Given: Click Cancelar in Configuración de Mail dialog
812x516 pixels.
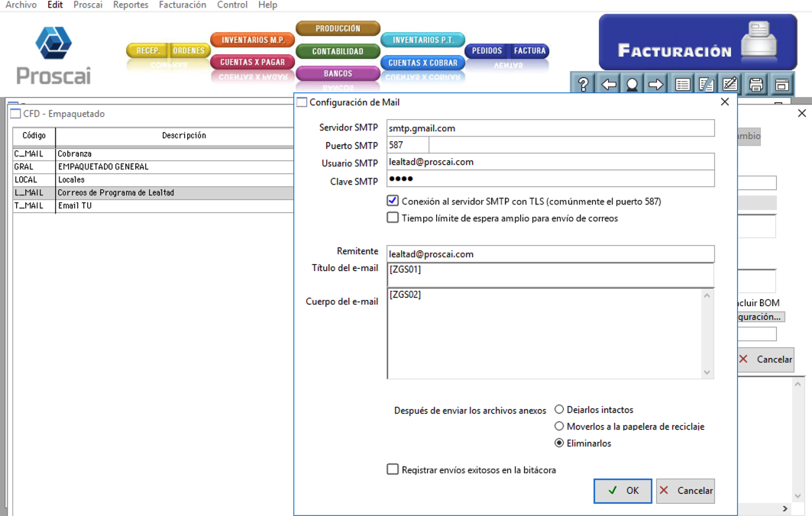Looking at the screenshot, I should click(685, 491).
